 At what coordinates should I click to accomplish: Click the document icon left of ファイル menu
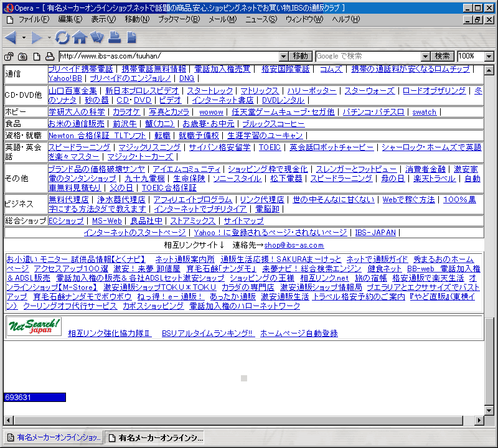click(10, 20)
